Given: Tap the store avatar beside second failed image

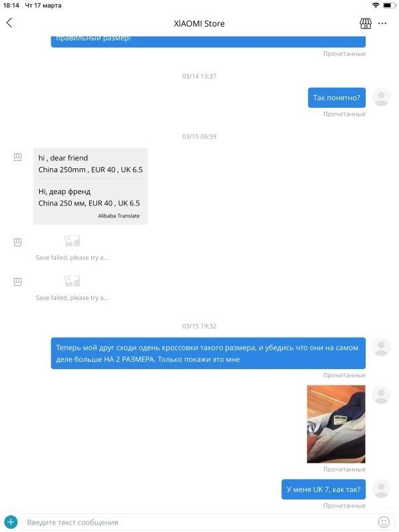Looking at the screenshot, I should pos(18,281).
